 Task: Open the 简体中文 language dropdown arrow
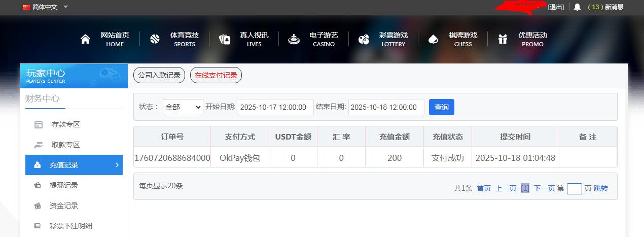tap(66, 7)
